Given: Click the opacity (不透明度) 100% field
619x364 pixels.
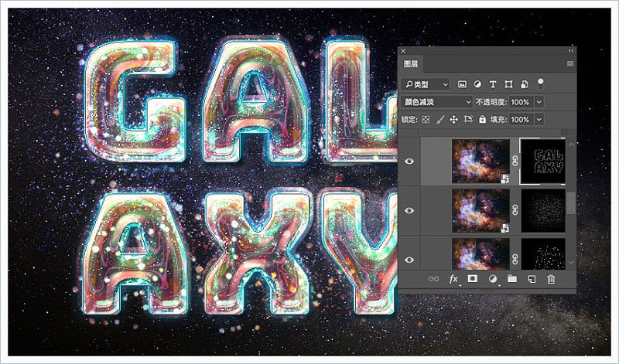Looking at the screenshot, I should (521, 102).
